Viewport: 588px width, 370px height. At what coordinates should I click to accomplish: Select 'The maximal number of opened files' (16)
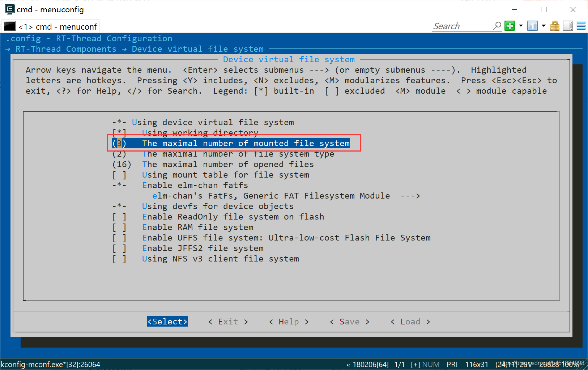pos(213,164)
